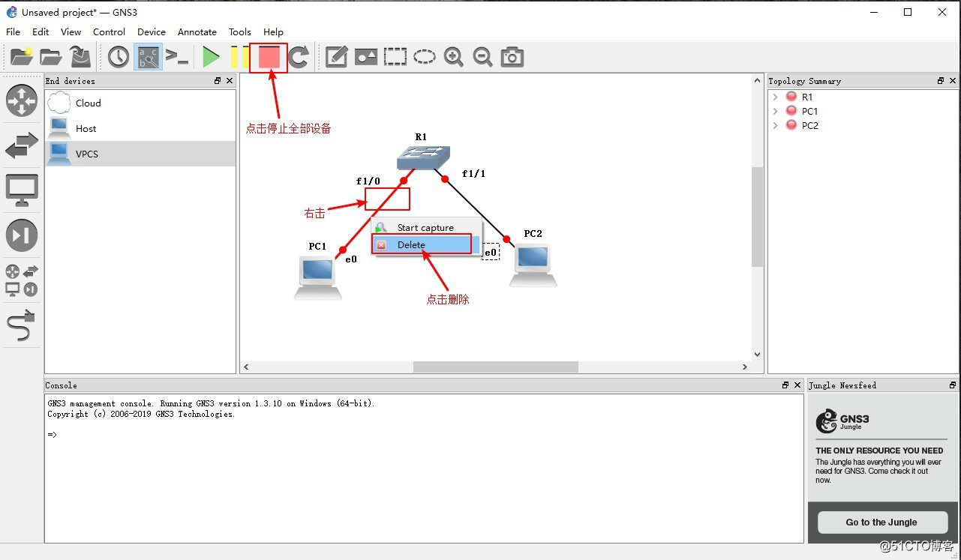The height and width of the screenshot is (560, 961).
Task: Float the End devices panel
Action: [x=218, y=80]
